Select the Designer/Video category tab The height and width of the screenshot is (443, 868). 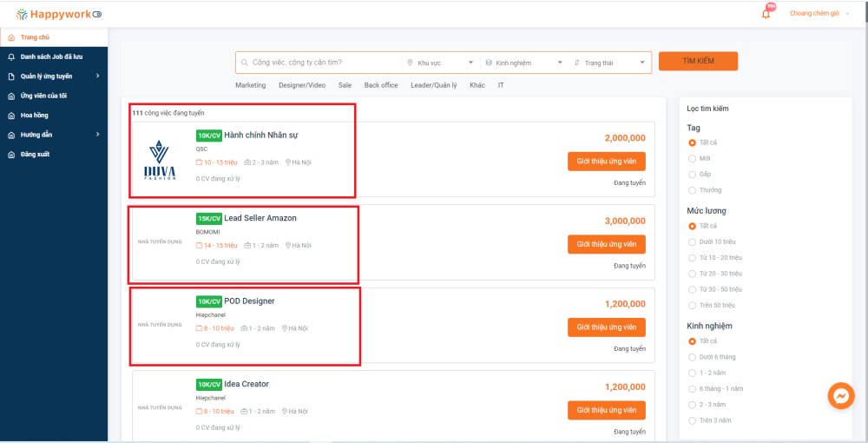[302, 85]
